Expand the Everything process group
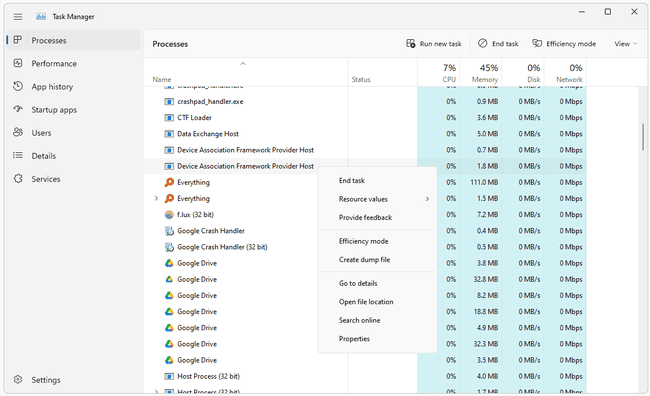 point(156,199)
